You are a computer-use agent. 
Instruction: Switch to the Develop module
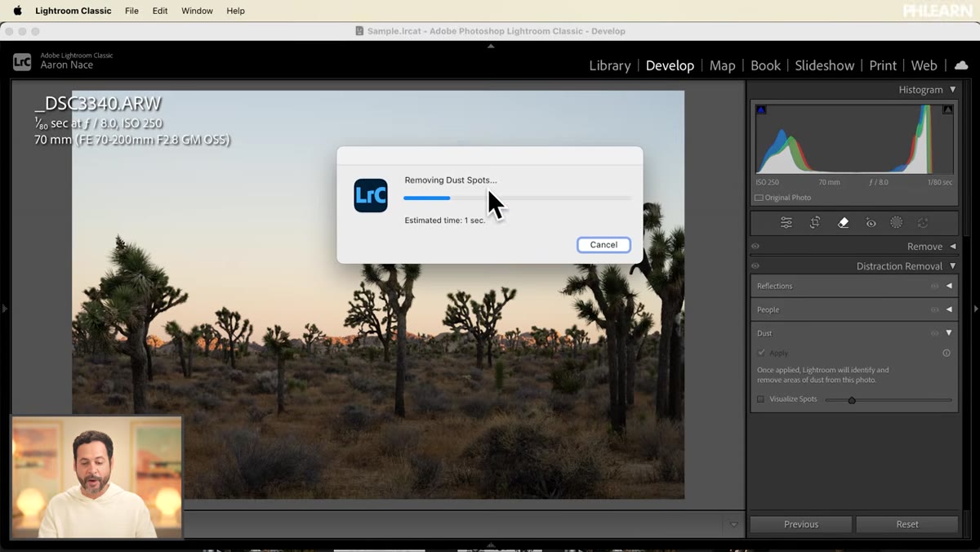(x=670, y=65)
